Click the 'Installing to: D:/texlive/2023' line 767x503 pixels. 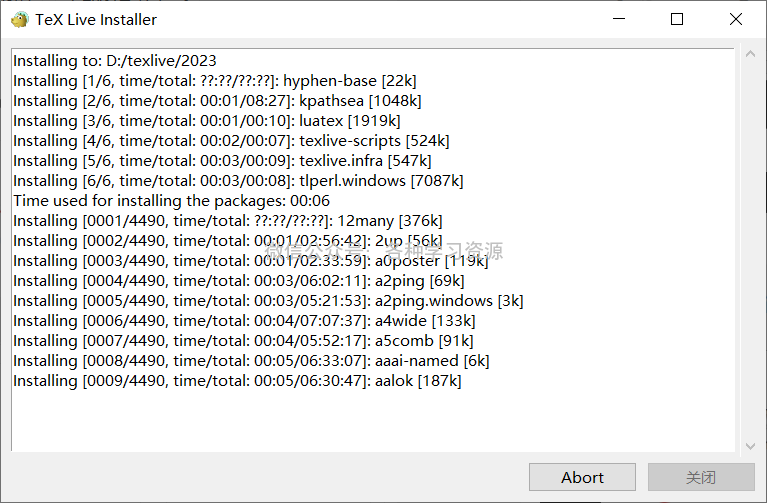[x=115, y=61]
